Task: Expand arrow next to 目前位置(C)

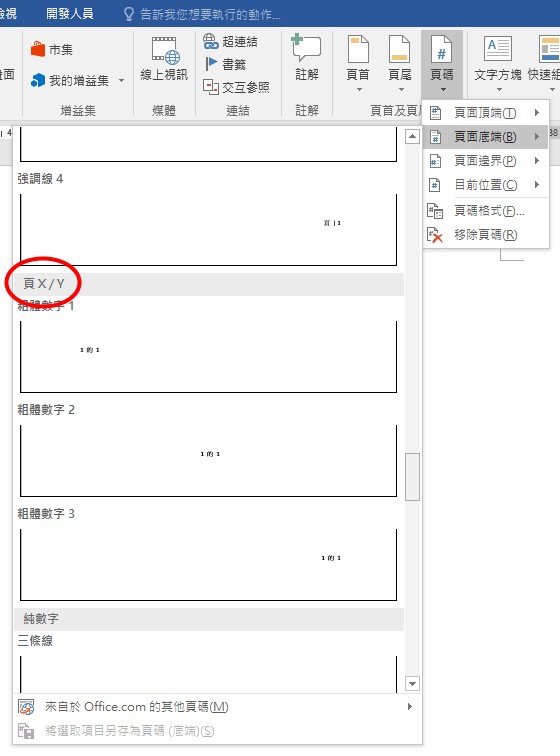Action: 537,185
